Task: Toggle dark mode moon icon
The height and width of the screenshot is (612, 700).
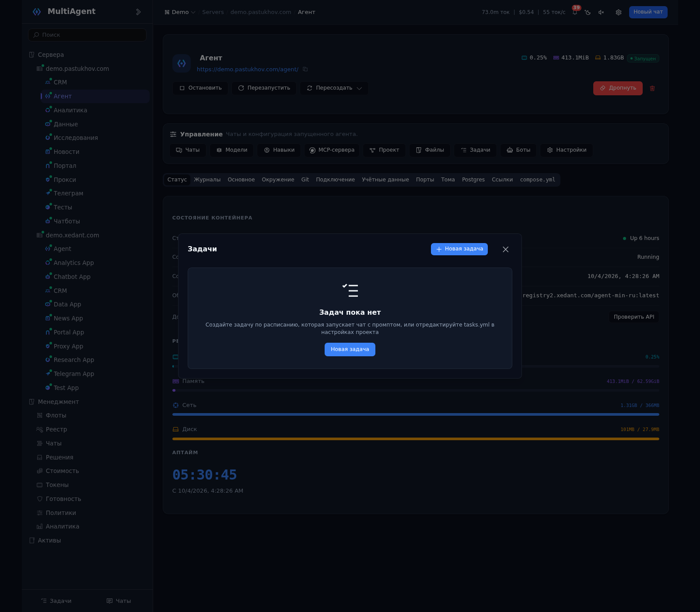Action: (x=588, y=12)
